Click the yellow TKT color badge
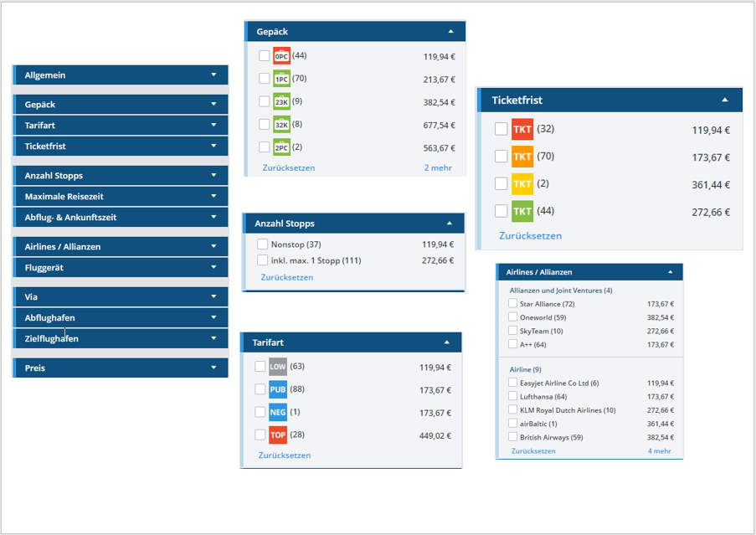Screen dimensions: 756x535 522,184
